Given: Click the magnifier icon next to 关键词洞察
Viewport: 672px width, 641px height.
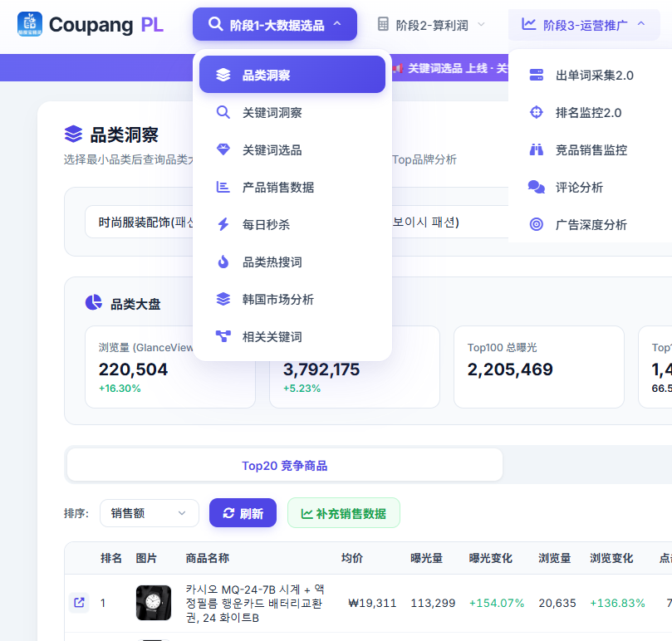Looking at the screenshot, I should [223, 112].
